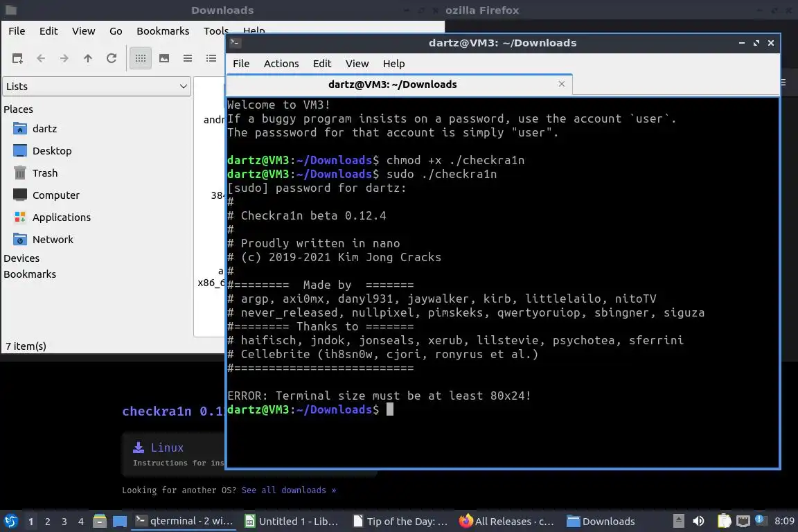This screenshot has height=532, width=798.
Task: Go forward in Downloads file manager
Action: [x=64, y=59]
